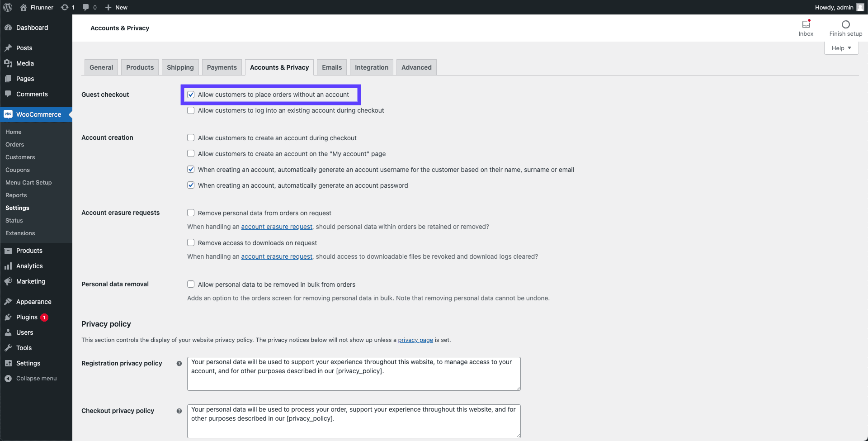This screenshot has height=441, width=868.
Task: Enable log into existing account during checkout
Action: pyautogui.click(x=191, y=110)
